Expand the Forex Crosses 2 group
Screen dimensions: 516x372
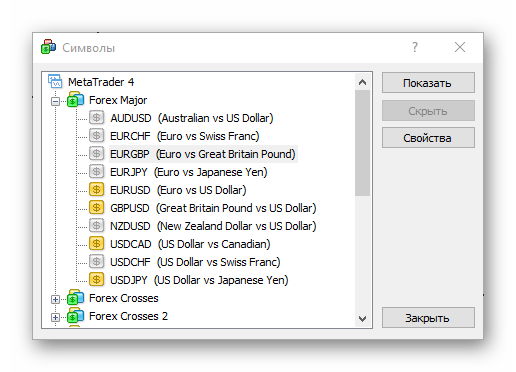pos(56,317)
